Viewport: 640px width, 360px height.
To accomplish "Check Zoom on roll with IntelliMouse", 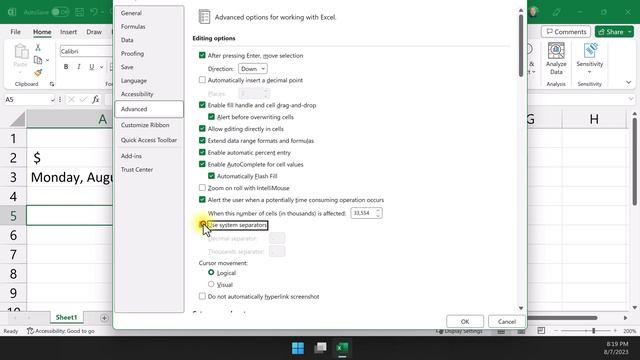I will pyautogui.click(x=202, y=188).
